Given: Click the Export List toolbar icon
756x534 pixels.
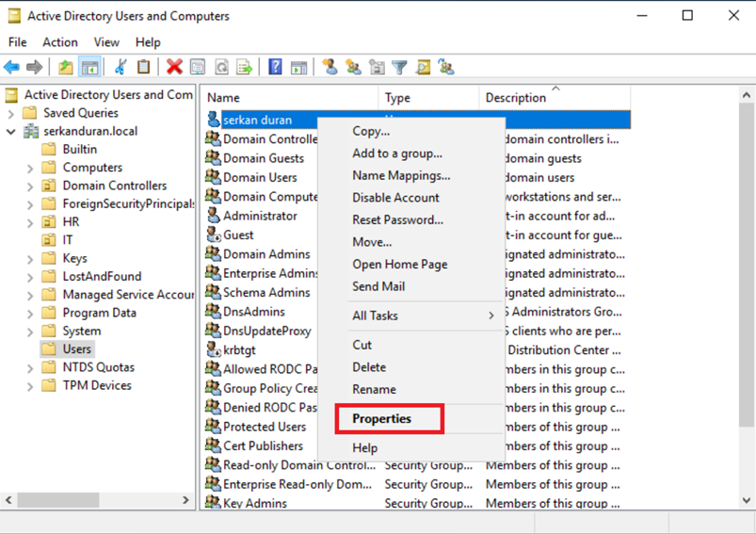Looking at the screenshot, I should pos(245,67).
